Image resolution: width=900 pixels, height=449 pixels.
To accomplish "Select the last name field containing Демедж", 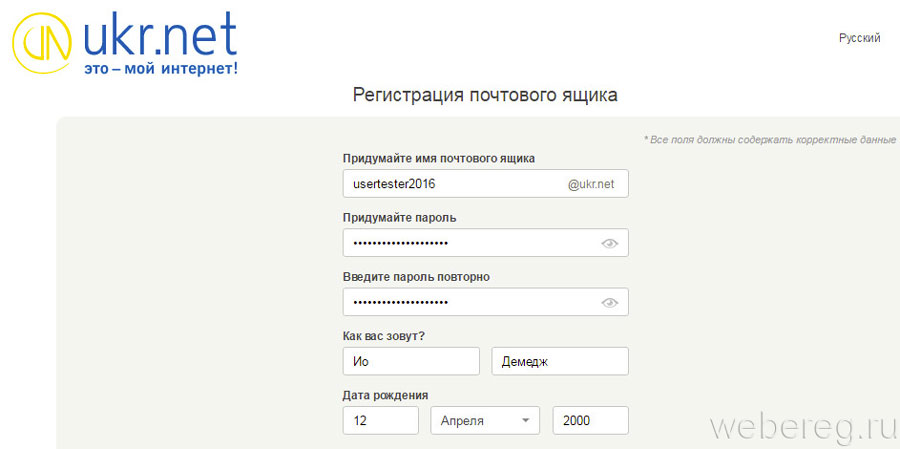I will click(x=560, y=361).
